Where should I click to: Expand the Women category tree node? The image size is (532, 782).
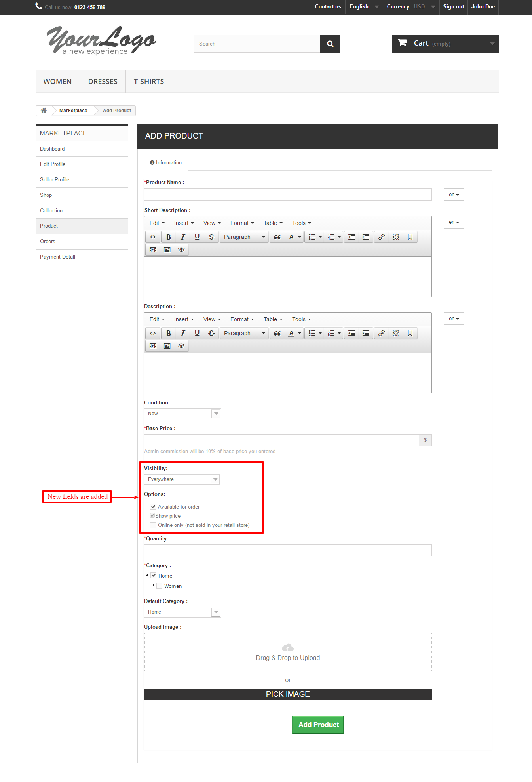(x=153, y=585)
